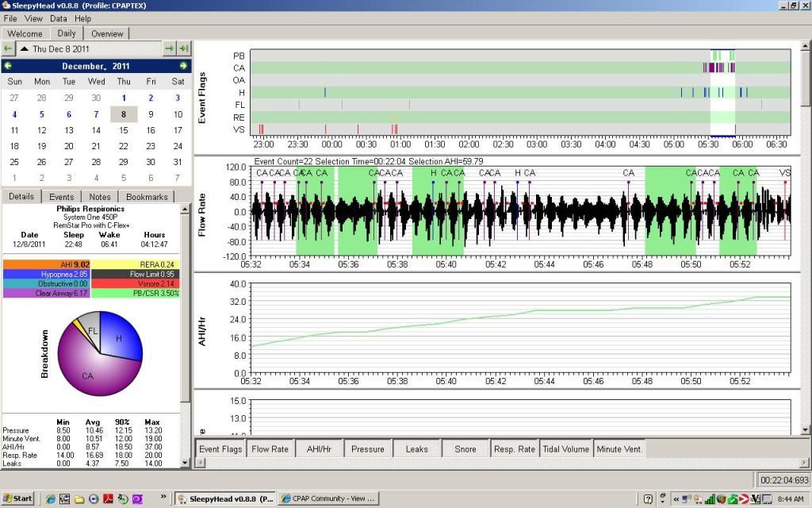The image size is (812, 508).
Task: Switch to the Overview tab
Action: tap(107, 33)
